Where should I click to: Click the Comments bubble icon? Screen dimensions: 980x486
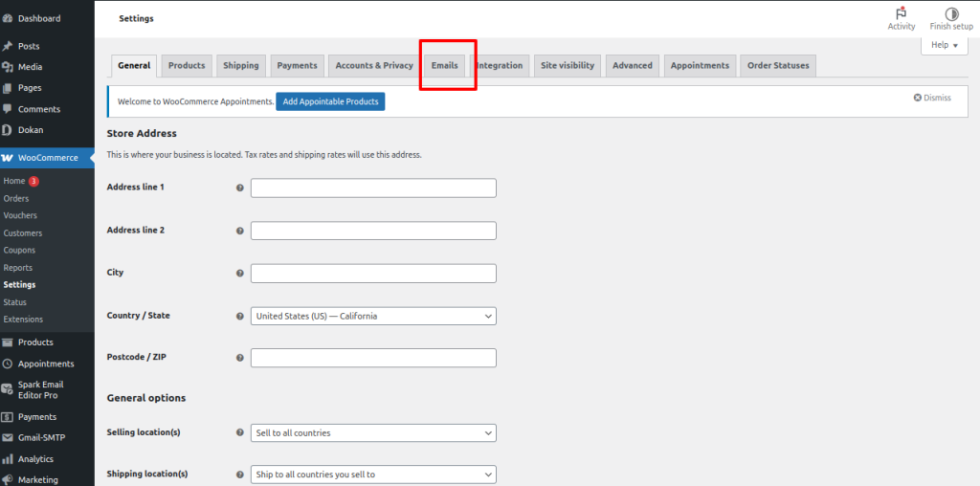(x=8, y=109)
